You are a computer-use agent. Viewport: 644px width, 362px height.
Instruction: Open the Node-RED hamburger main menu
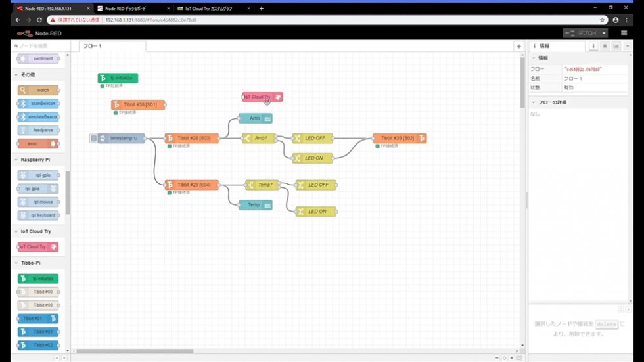tap(624, 33)
